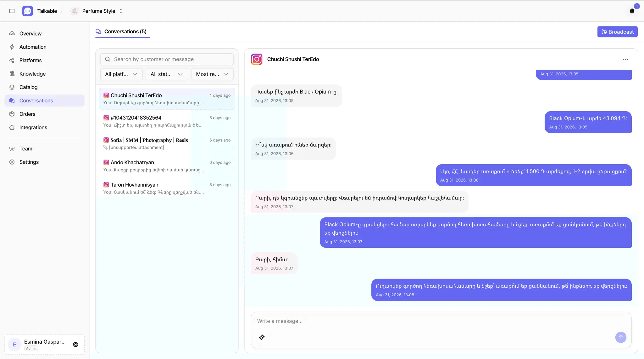Image resolution: width=644 pixels, height=359 pixels.
Task: Focus the search by customer field
Action: (167, 59)
